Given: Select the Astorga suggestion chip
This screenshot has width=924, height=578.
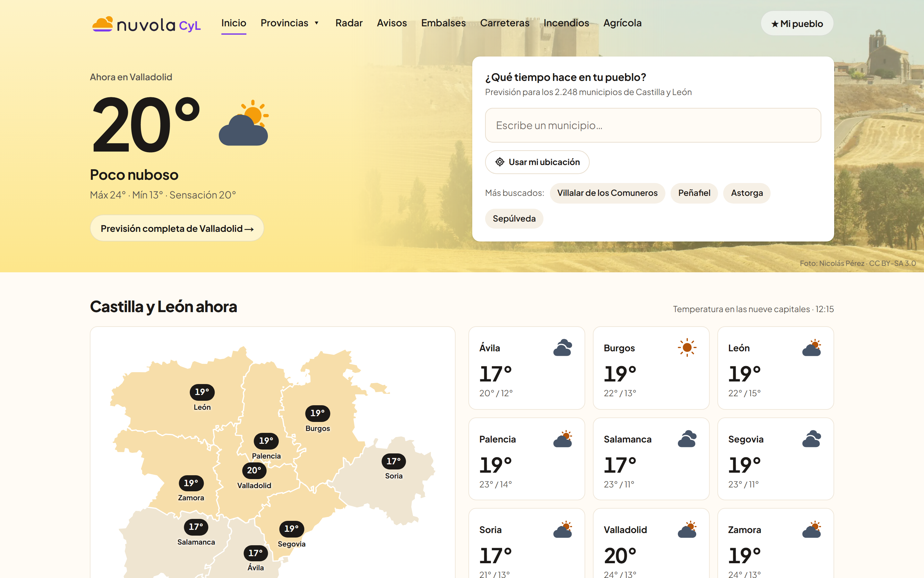Looking at the screenshot, I should coord(747,193).
